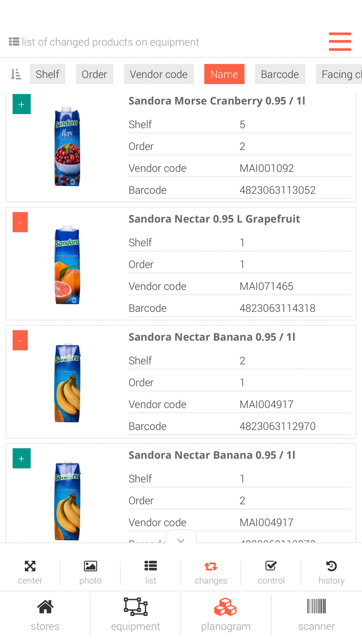
Task: Go to the stores home tab
Action: click(45, 607)
